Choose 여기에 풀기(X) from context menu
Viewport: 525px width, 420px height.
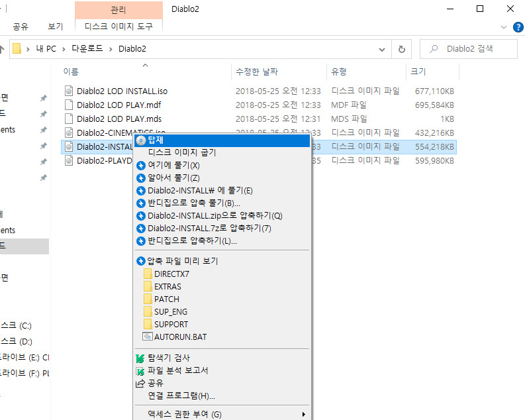click(x=222, y=166)
